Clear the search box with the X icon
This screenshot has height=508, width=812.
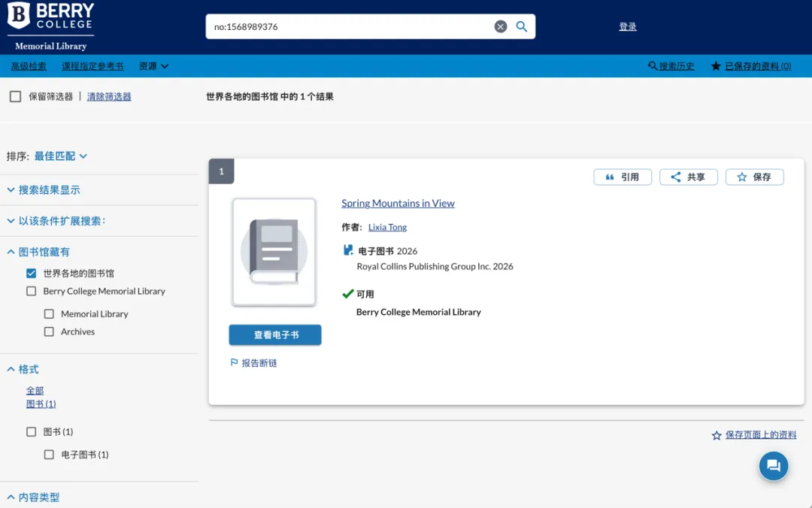(x=500, y=26)
